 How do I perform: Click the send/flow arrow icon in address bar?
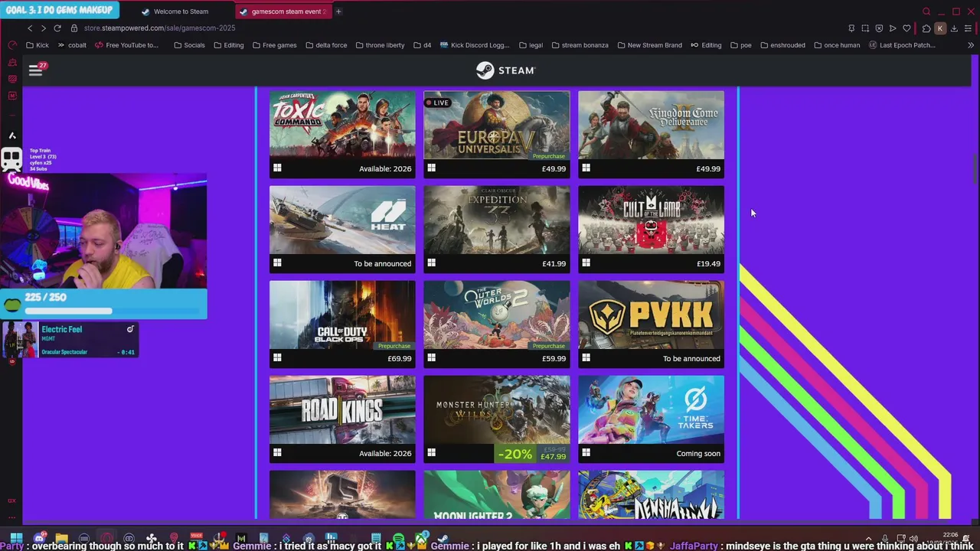pyautogui.click(x=893, y=28)
